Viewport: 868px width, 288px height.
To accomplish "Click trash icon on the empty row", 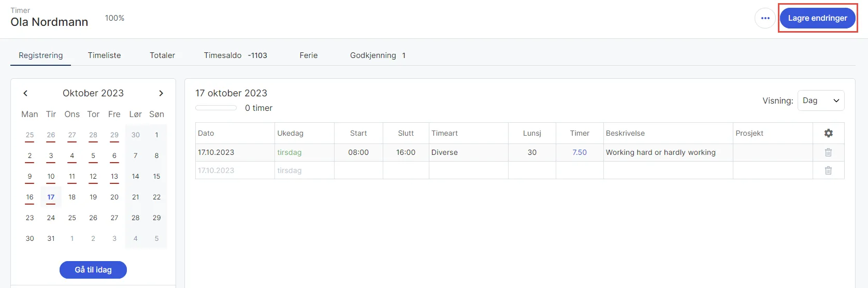I will click(x=828, y=170).
